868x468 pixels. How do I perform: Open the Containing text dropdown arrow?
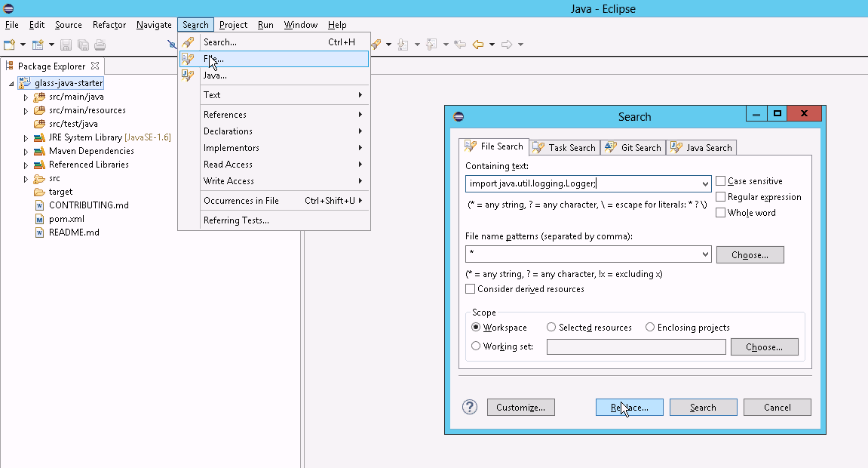click(705, 183)
